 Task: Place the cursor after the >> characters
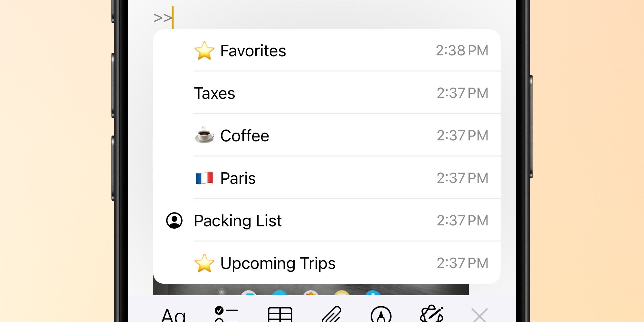click(172, 15)
